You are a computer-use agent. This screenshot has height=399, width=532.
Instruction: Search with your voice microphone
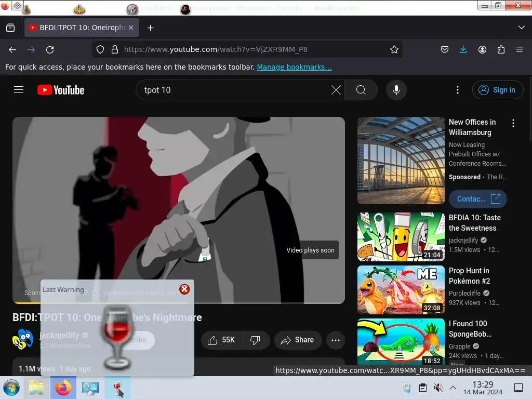point(396,90)
